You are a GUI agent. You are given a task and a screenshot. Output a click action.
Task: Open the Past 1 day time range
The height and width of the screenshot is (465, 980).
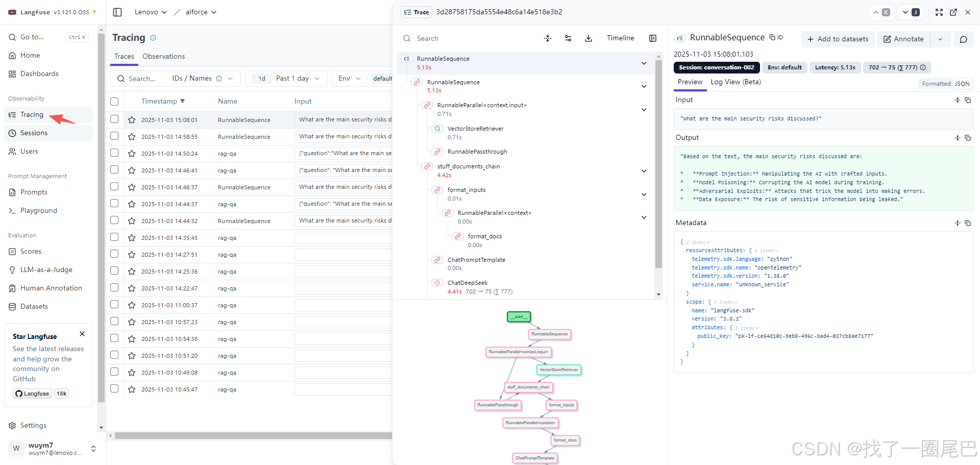tap(286, 79)
